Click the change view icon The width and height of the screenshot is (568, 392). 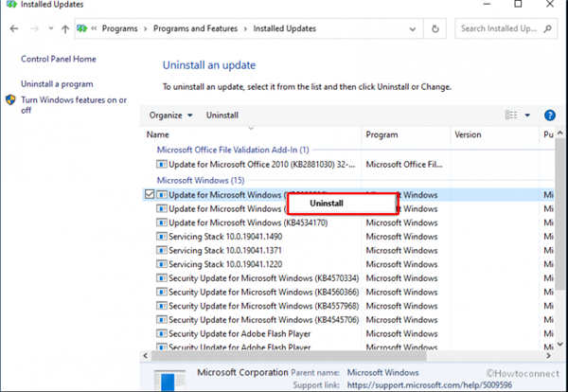coord(511,116)
